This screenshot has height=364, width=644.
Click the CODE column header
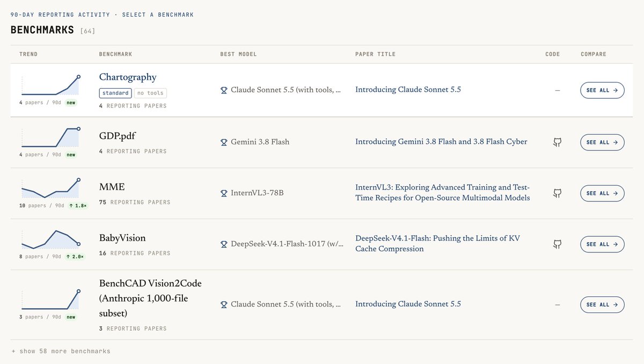coord(552,54)
